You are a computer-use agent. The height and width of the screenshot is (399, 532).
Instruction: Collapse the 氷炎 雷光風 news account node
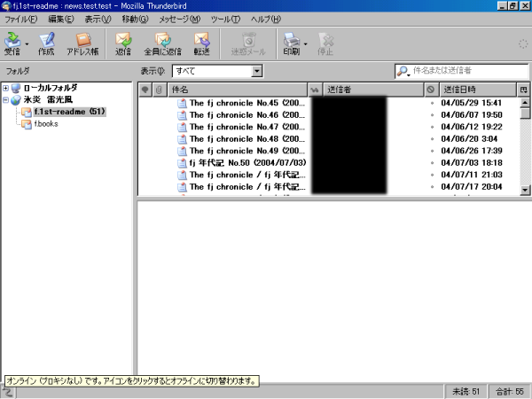click(5, 99)
